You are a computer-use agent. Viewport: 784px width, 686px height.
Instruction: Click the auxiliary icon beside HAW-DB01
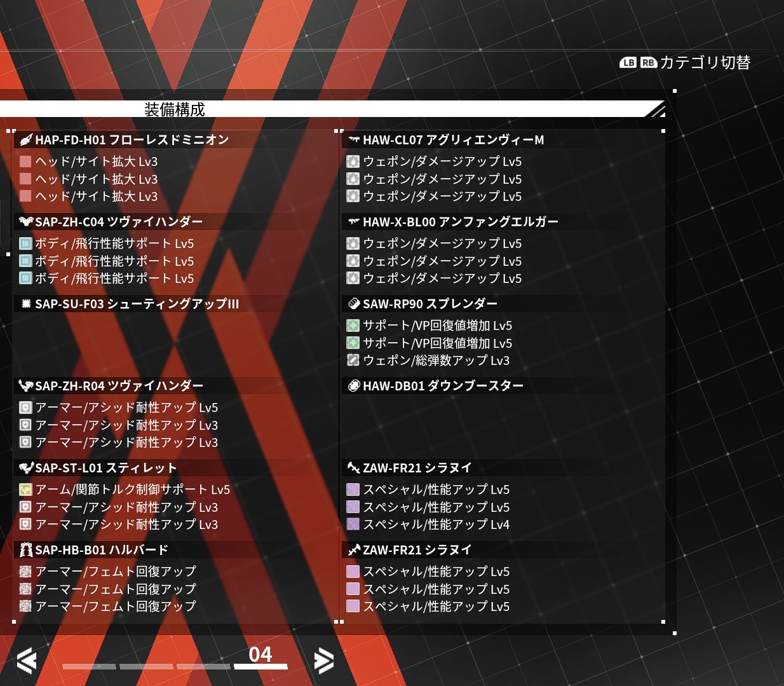[x=354, y=386]
